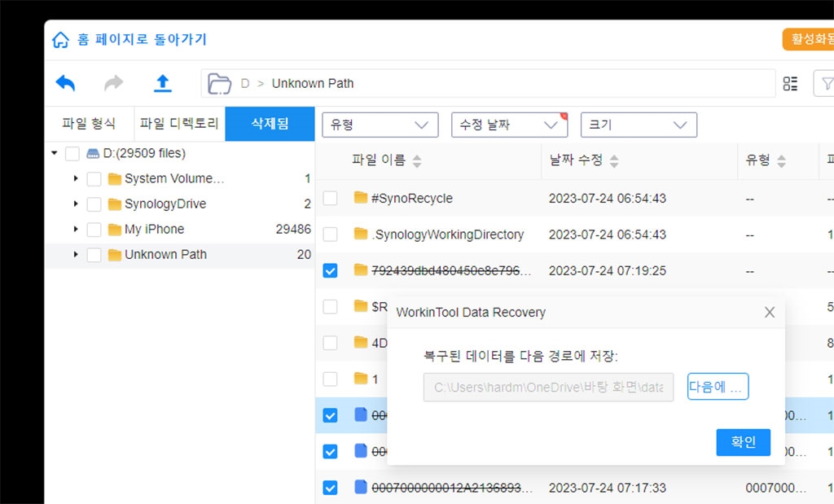
Task: Go back with the blue undo arrow
Action: (65, 84)
